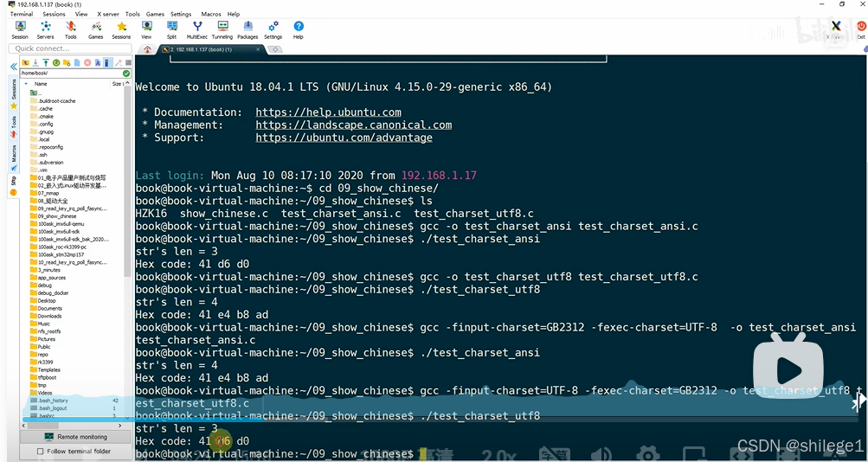Select the .bash_history file

click(x=48, y=401)
